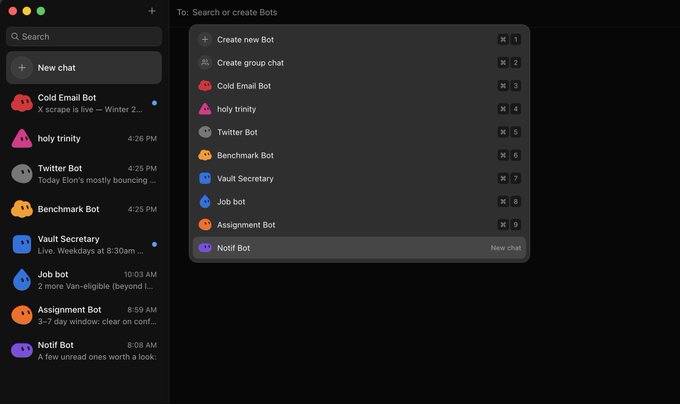
Task: Click orange Assignment Bot icon in dropdown
Action: 205,225
